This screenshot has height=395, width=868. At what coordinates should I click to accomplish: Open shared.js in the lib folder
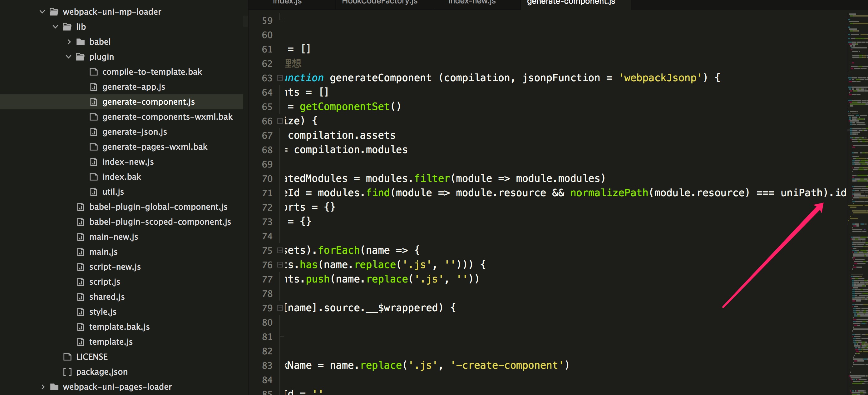[x=107, y=297]
